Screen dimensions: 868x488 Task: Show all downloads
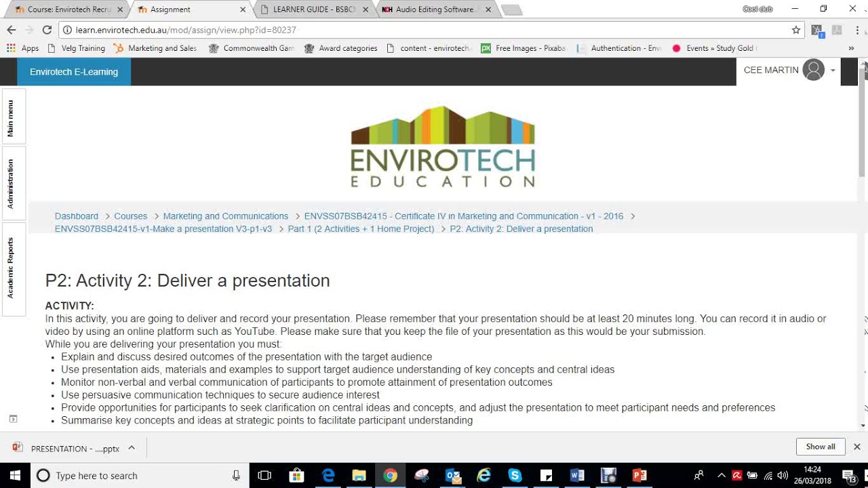coord(821,447)
